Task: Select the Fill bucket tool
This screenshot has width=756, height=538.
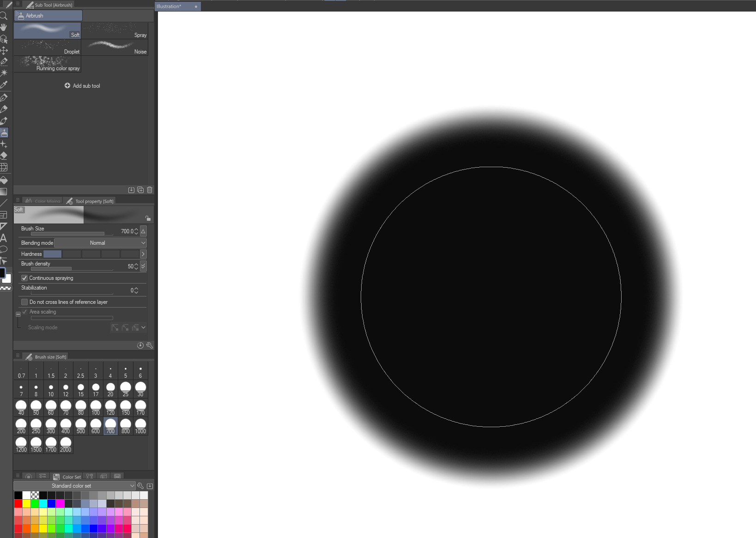Action: tap(4, 180)
